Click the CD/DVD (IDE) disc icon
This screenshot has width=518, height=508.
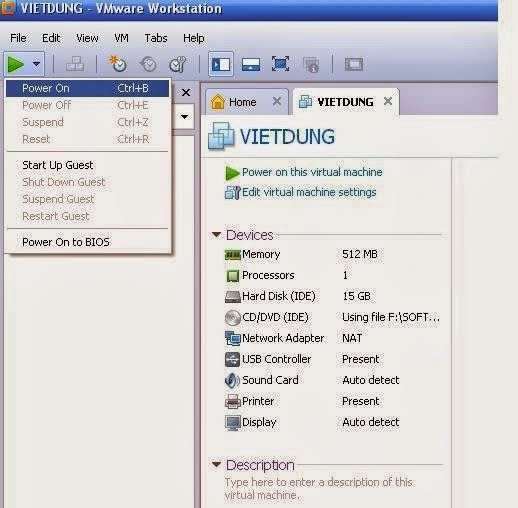point(233,317)
